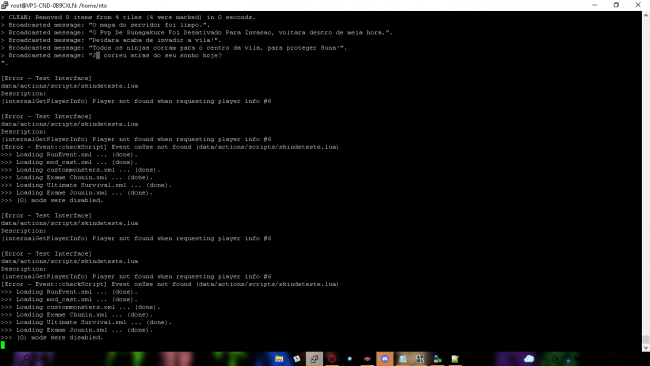Image resolution: width=650 pixels, height=366 pixels.
Task: Click the scrollbar up arrow in terminal
Action: tap(646, 15)
